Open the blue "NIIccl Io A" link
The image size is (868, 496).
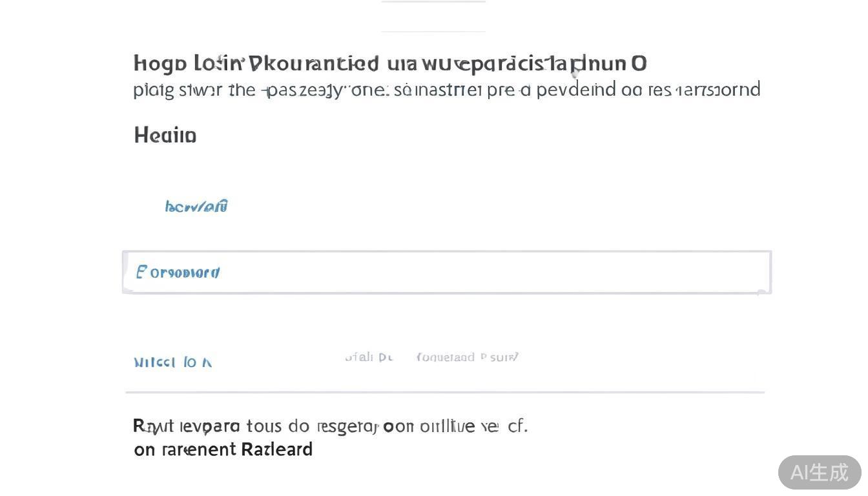pyautogui.click(x=172, y=362)
